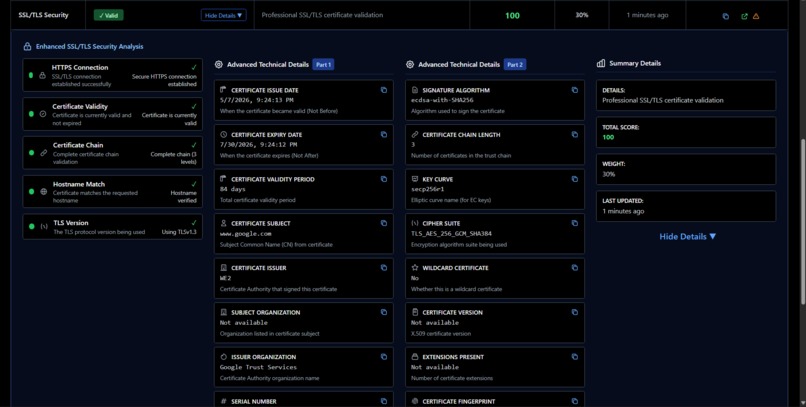Copy the Certificate Issuer value

[x=383, y=268]
